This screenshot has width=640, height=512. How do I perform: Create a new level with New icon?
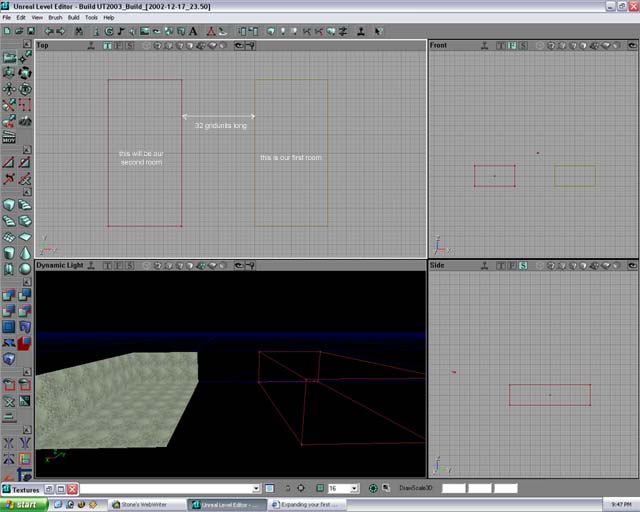click(x=7, y=31)
